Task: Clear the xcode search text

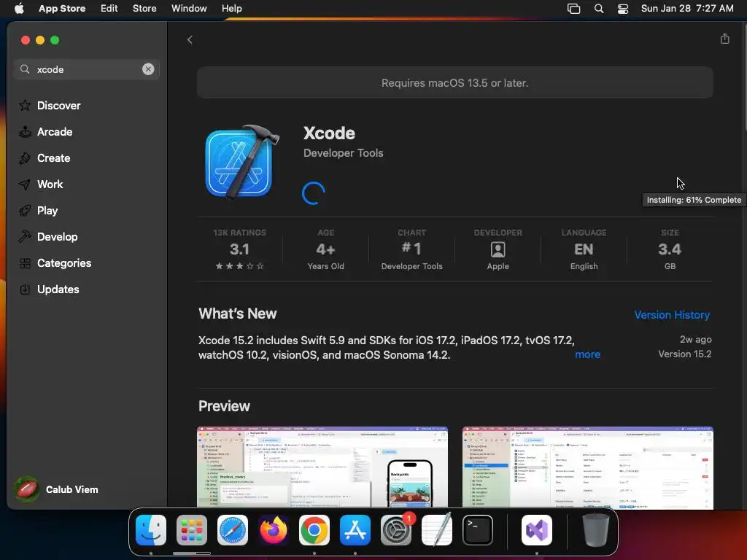Action: [148, 69]
